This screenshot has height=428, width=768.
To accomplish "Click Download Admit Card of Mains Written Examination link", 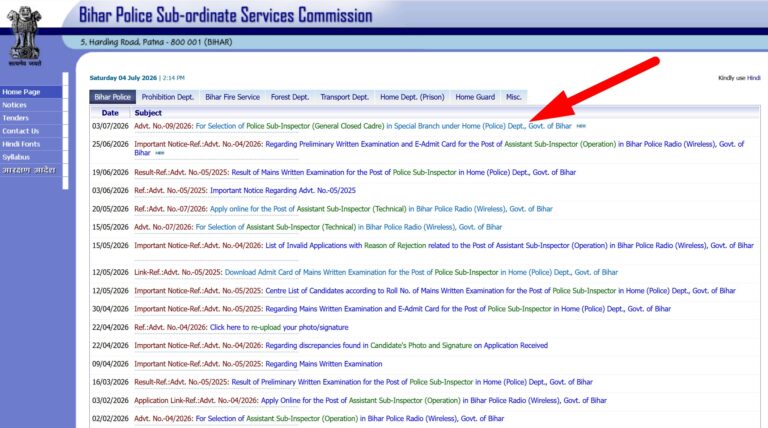I will 421,272.
